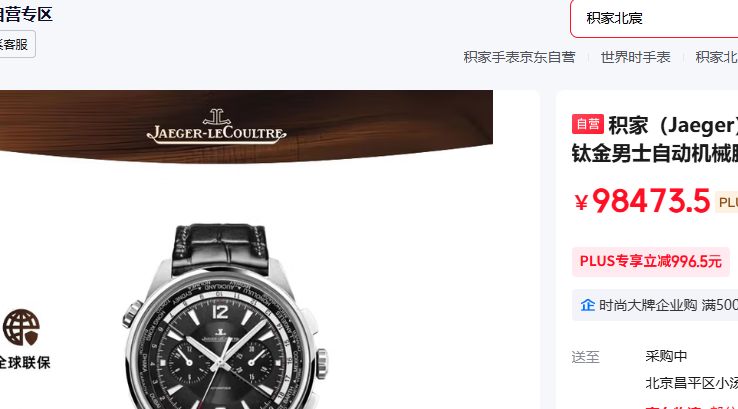Click the ¥98473.5 price

point(642,201)
